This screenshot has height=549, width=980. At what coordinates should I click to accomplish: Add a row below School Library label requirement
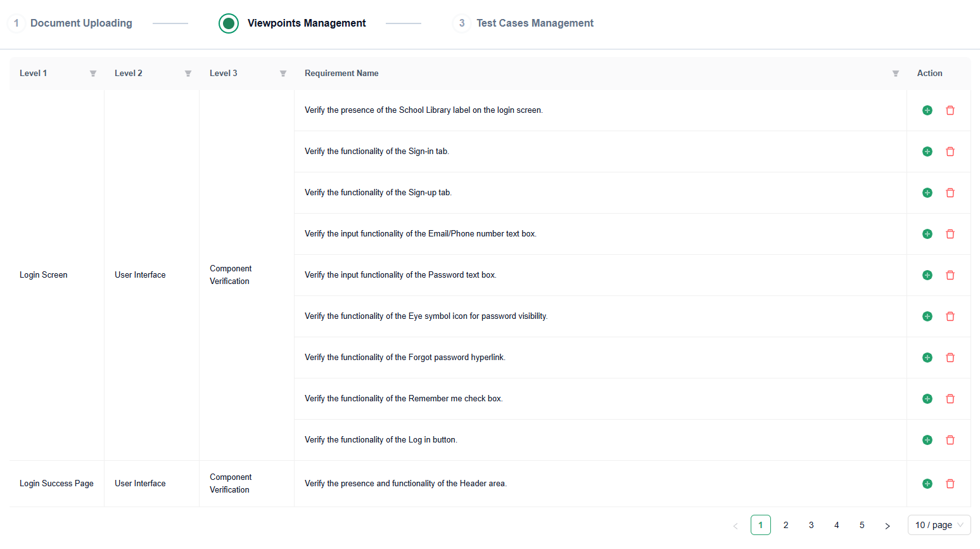coord(927,110)
